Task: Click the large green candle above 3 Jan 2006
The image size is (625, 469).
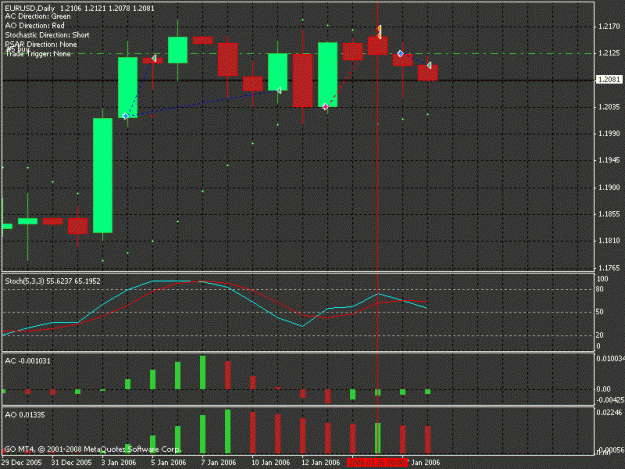Action: 102,175
